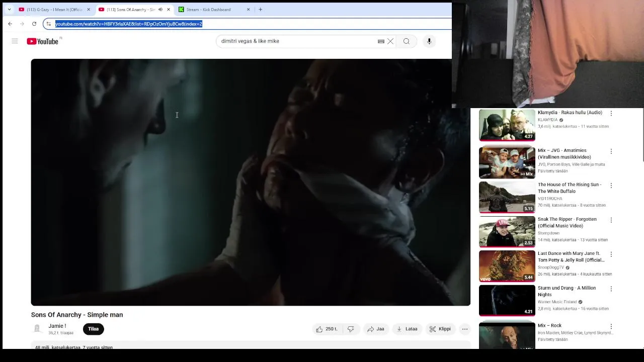The image size is (644, 362).
Task: Reload the current page
Action: pos(34,24)
